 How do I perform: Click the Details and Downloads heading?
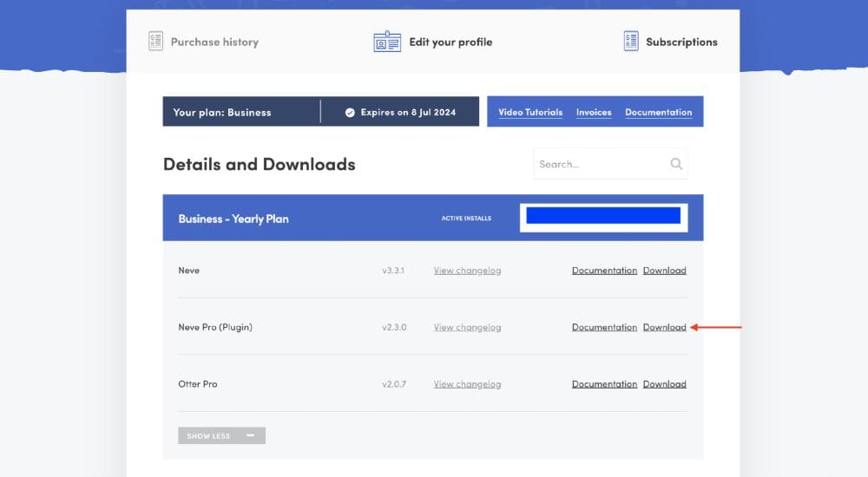coord(259,165)
